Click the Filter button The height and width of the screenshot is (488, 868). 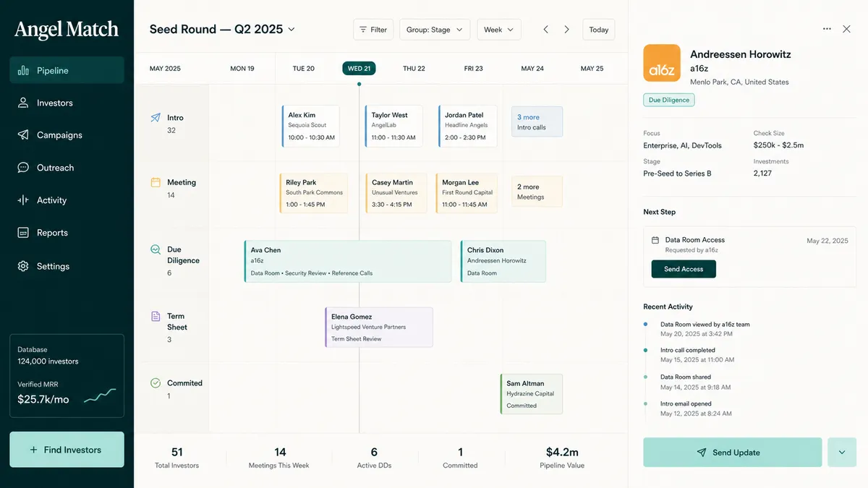[x=373, y=30]
